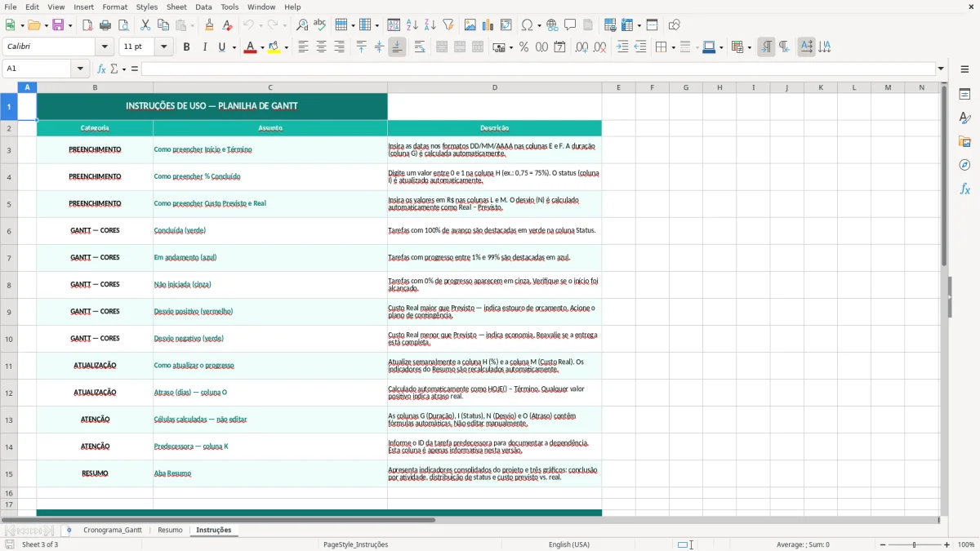980x551 pixels.
Task: Save the document with the floppy icon
Action: pyautogui.click(x=58, y=25)
